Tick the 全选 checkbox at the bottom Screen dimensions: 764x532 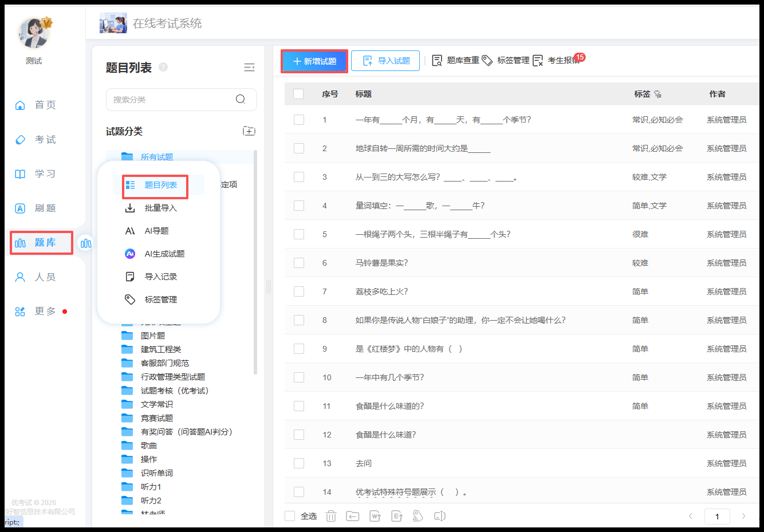(x=290, y=516)
